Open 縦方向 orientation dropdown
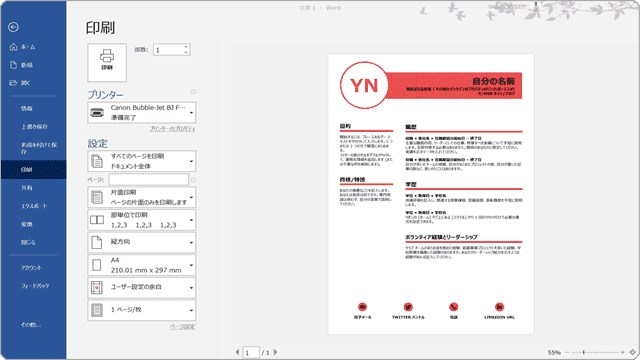 click(142, 242)
